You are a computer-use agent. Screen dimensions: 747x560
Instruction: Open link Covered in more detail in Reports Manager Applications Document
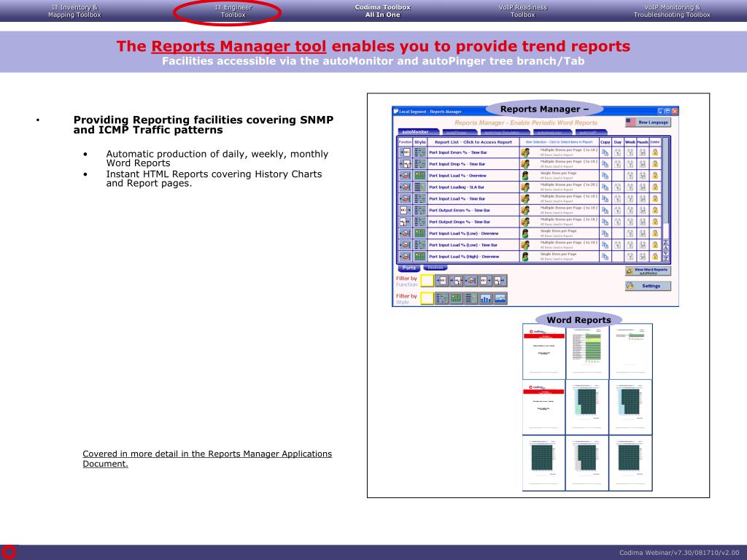(x=207, y=459)
